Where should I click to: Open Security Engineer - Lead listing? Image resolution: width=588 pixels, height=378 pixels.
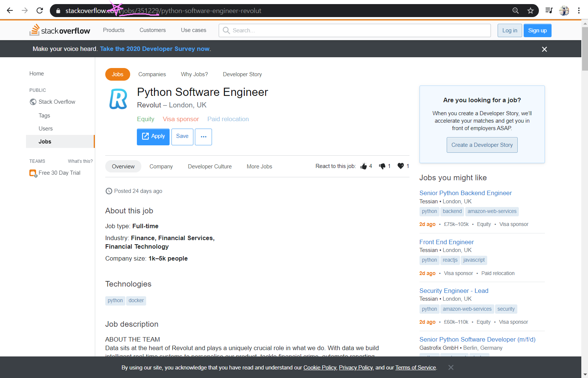click(454, 291)
